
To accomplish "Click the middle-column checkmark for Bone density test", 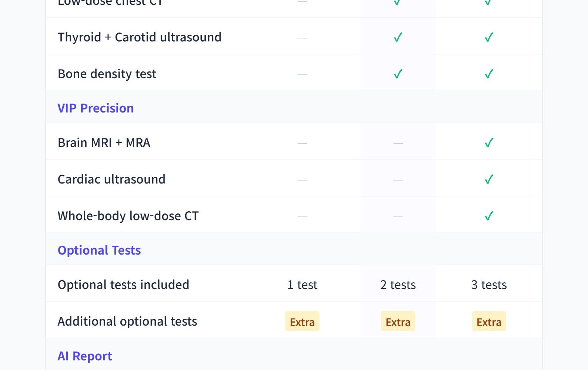I will (x=398, y=74).
